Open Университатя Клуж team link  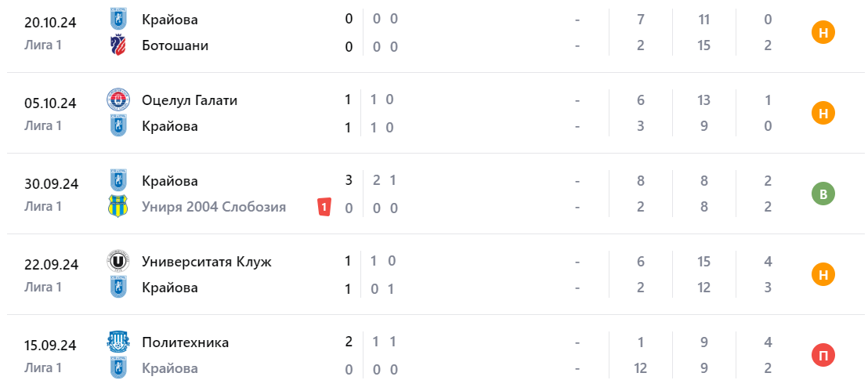(207, 261)
